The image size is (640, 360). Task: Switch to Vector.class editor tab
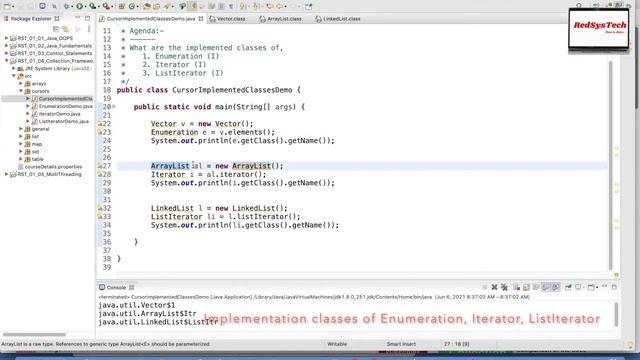227,19
